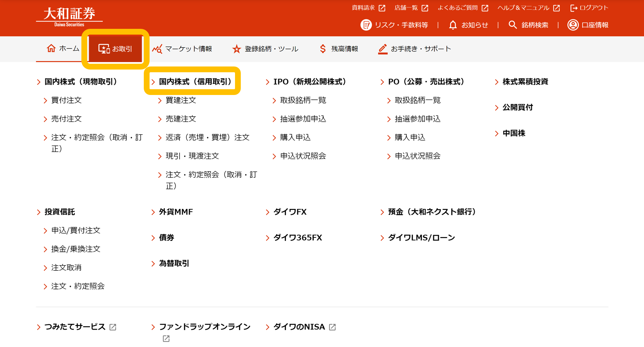Viewport: 644px width, 347px height.
Task: Open the お知らせ notification bell icon
Action: tap(453, 25)
